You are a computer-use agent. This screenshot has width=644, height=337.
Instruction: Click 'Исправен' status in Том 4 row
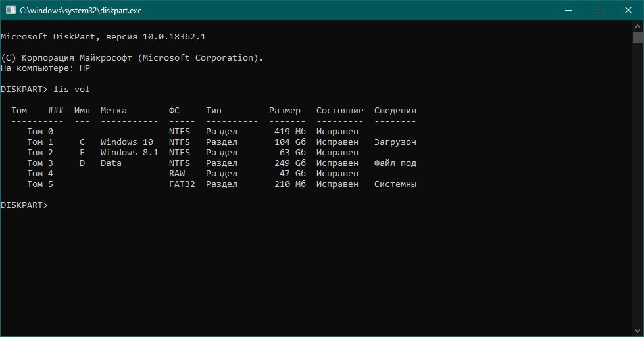337,174
